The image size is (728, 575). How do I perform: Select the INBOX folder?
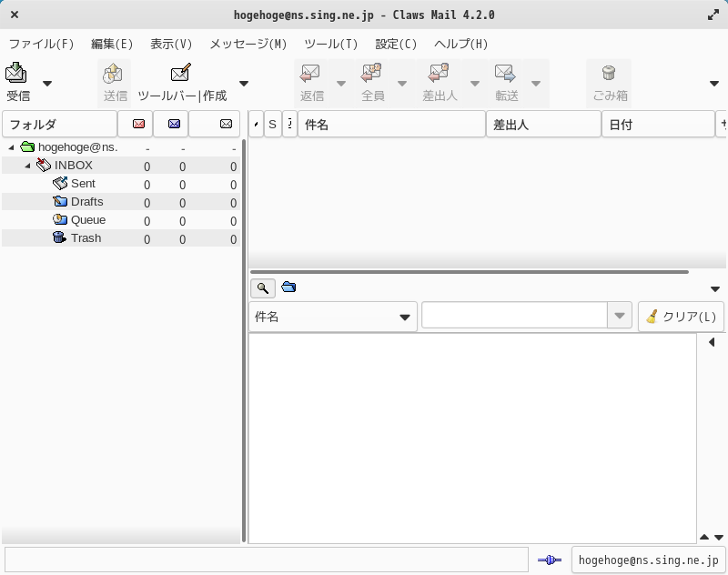[121, 166]
